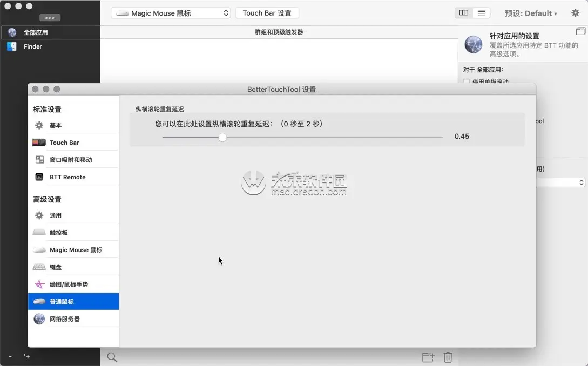Click the 针对应用的设置 heading
Image resolution: width=588 pixels, height=366 pixels.
(514, 36)
